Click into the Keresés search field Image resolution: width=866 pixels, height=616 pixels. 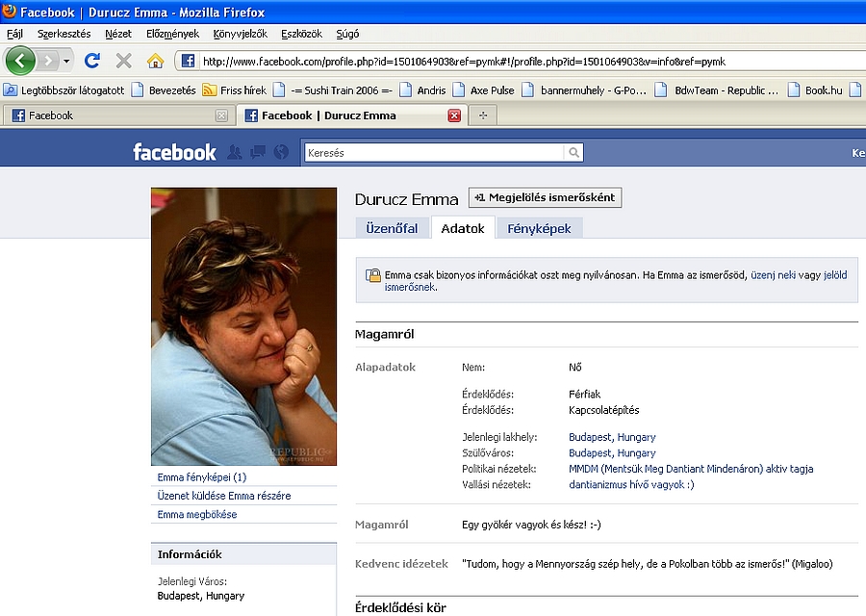tap(433, 152)
